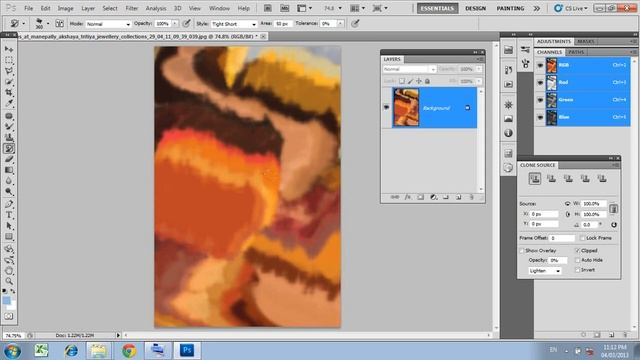Select the first clone source preset
This screenshot has width=640, height=360.
tap(535, 178)
